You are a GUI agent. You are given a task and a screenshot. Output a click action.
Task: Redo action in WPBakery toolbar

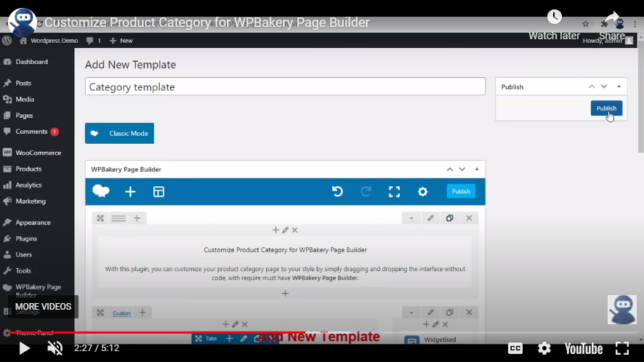point(366,191)
